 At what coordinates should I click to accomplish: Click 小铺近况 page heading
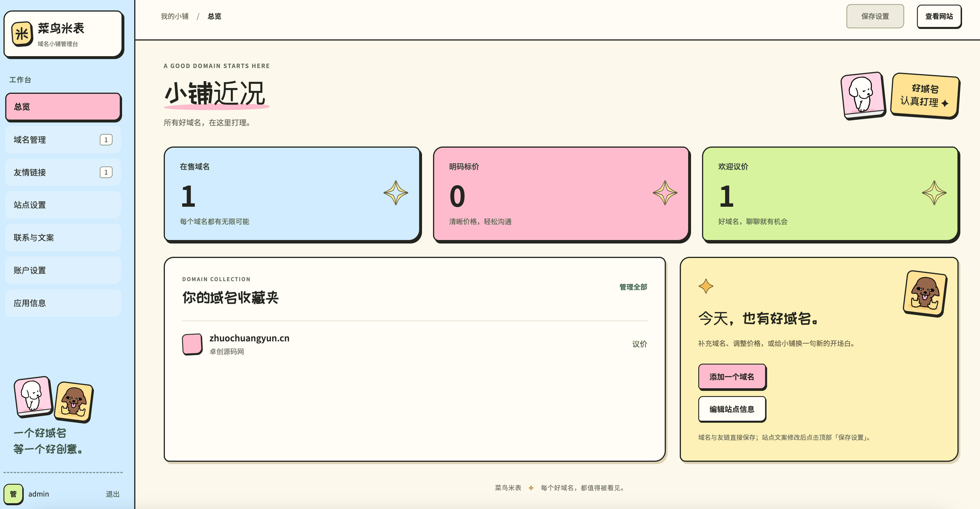coord(215,93)
